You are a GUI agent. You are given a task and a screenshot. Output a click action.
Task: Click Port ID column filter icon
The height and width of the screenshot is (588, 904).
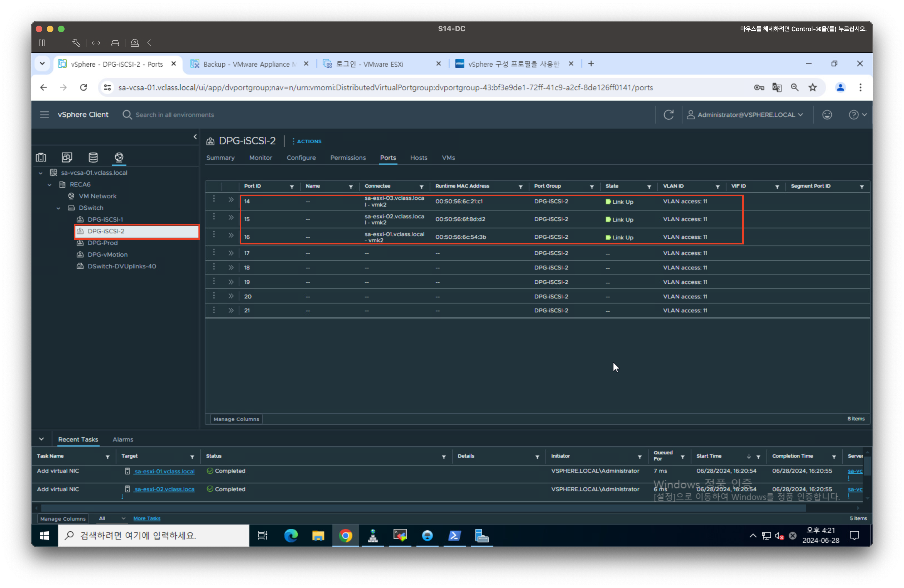pos(292,187)
